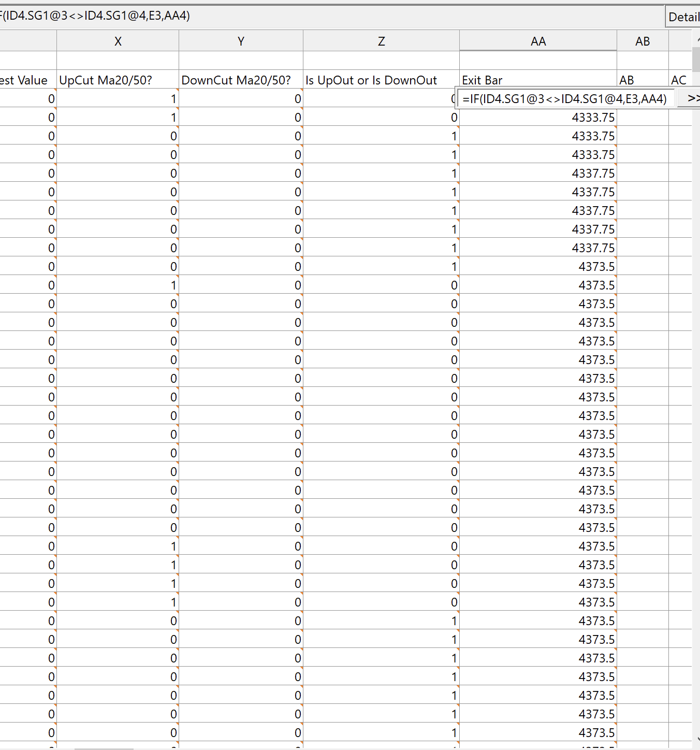Viewport: 700px width, 750px height.
Task: Click the Detail button beside the formula bar
Action: coord(683,17)
